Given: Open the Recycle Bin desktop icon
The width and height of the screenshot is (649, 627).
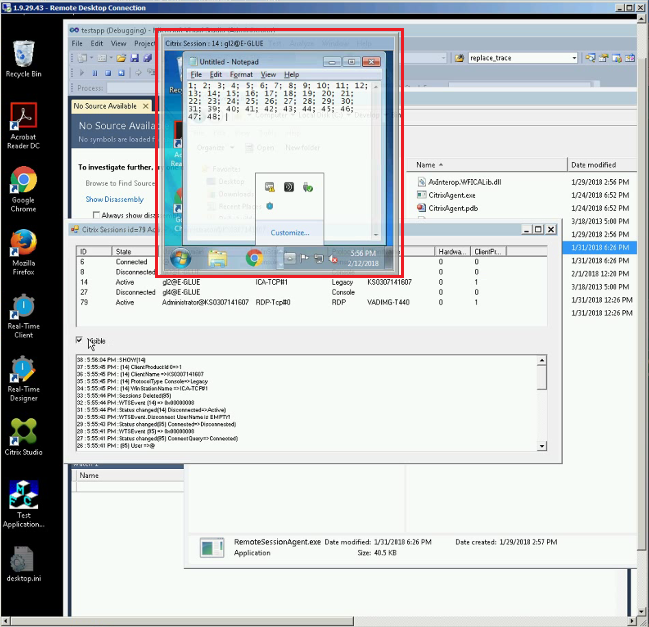Looking at the screenshot, I should (x=23, y=58).
